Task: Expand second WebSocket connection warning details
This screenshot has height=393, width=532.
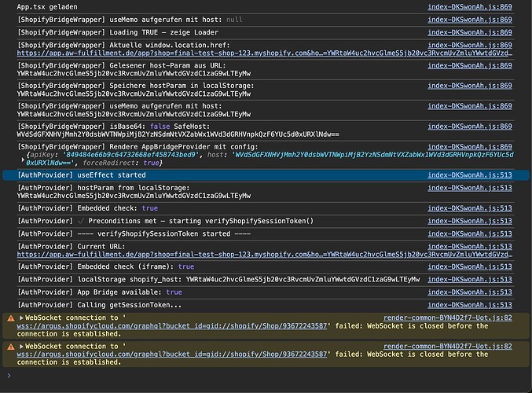Action: point(21,347)
